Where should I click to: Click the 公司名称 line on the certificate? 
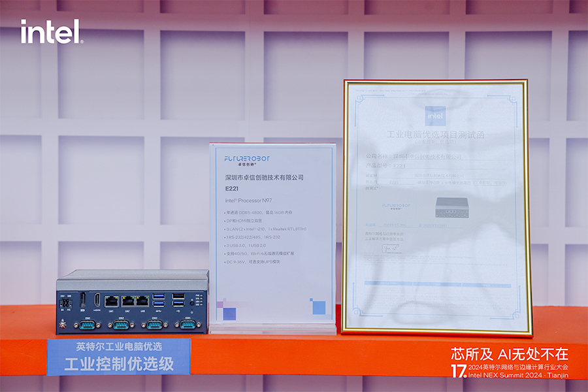[x=414, y=156]
